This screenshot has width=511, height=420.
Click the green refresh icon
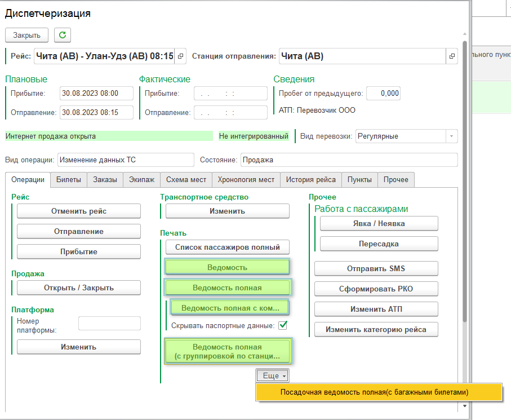click(63, 35)
